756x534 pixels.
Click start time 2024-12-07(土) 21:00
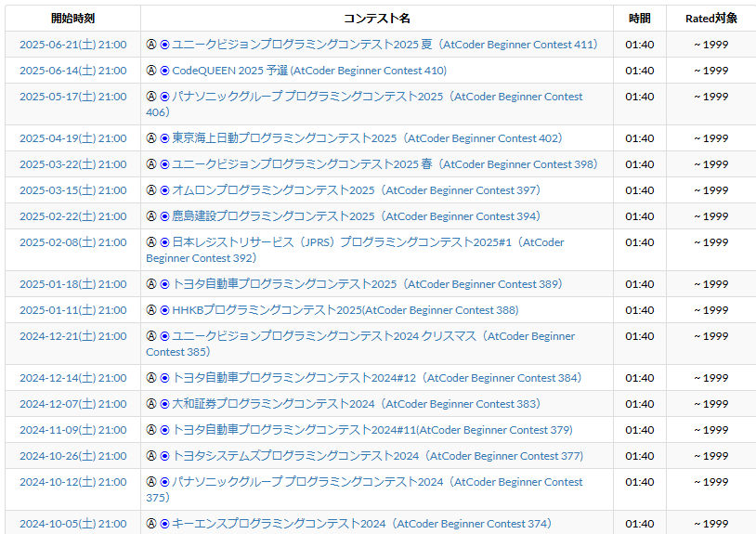[x=73, y=404]
